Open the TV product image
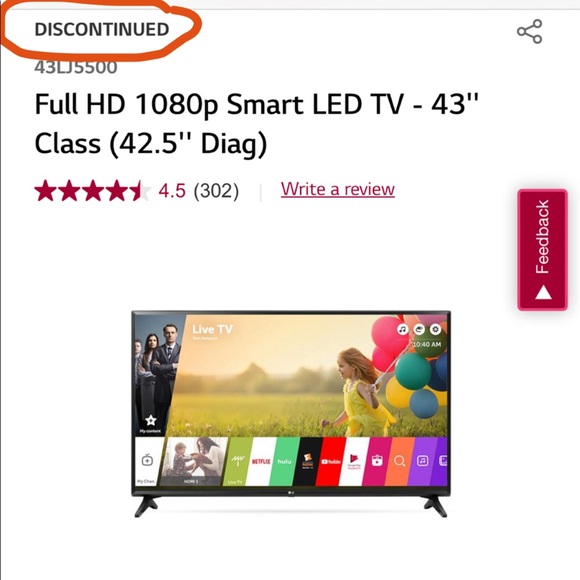580x580 pixels. [x=291, y=414]
